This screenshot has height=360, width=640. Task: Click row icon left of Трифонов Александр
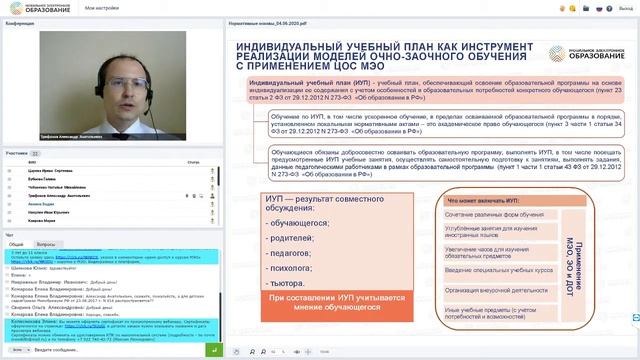pos(9,196)
